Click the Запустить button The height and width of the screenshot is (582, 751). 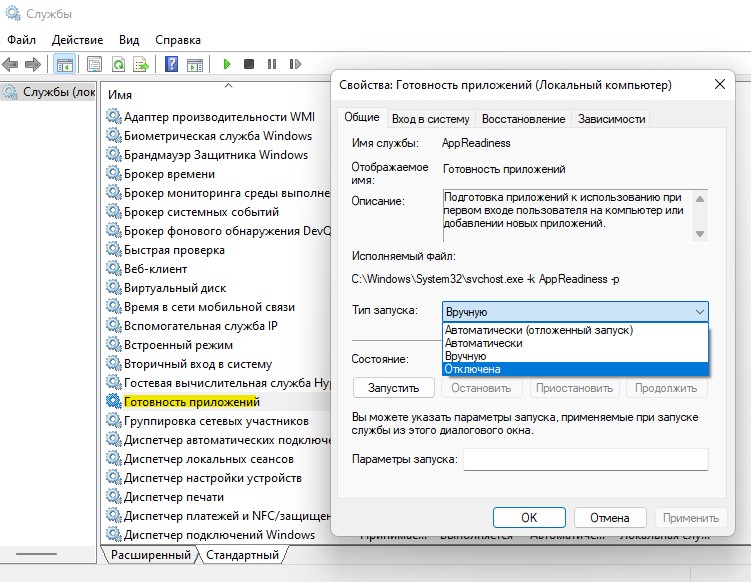click(x=394, y=388)
